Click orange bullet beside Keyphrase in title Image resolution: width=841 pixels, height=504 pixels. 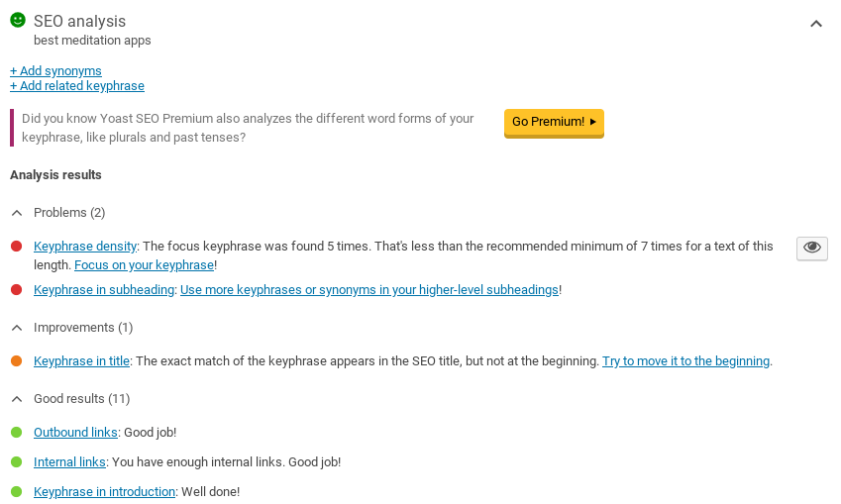pos(16,361)
